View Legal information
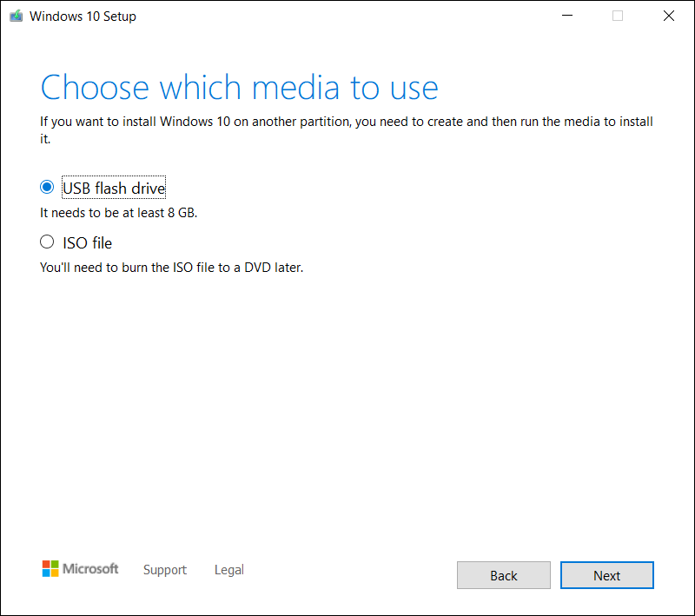The image size is (695, 616). [x=228, y=569]
